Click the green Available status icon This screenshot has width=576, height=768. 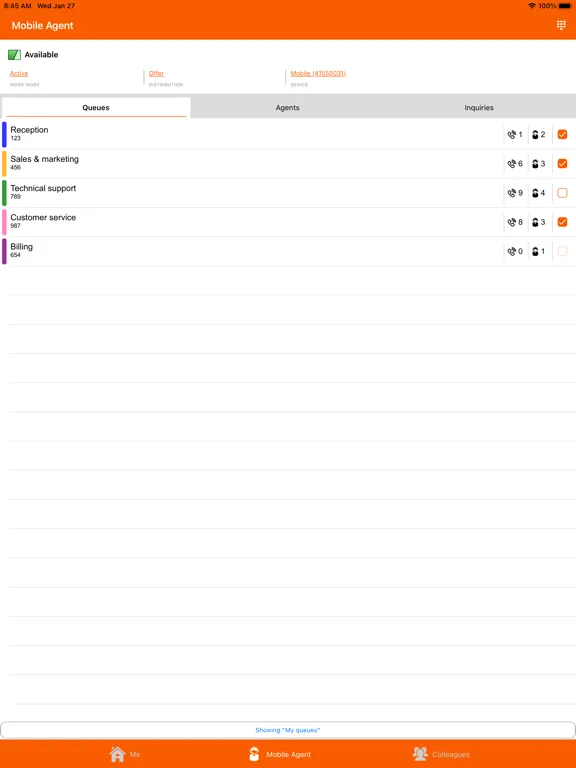coord(14,54)
